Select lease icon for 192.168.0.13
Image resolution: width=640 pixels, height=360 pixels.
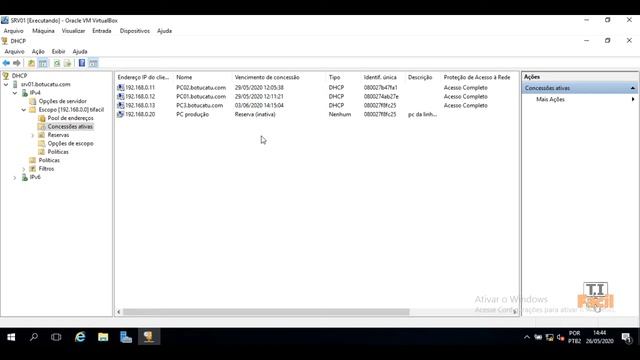pos(120,105)
